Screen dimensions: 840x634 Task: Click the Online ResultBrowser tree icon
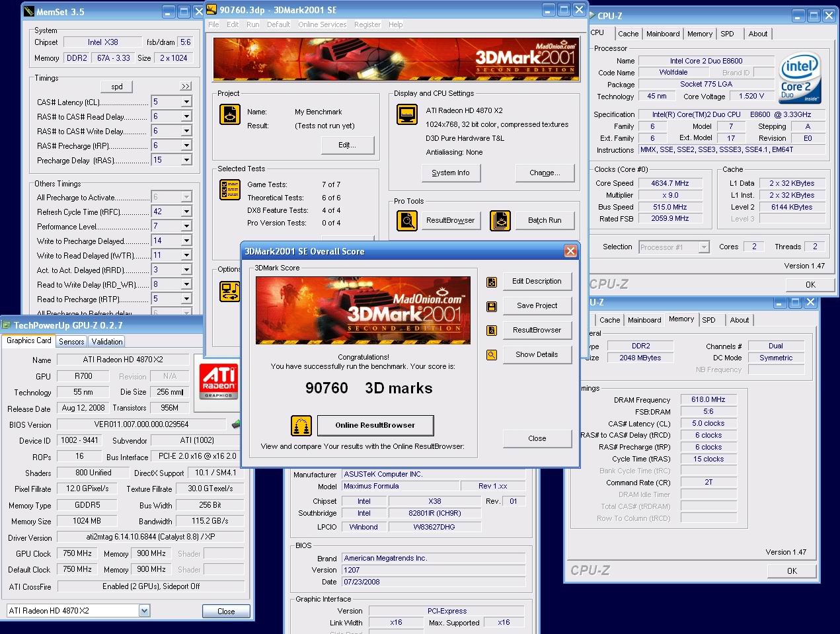[301, 426]
